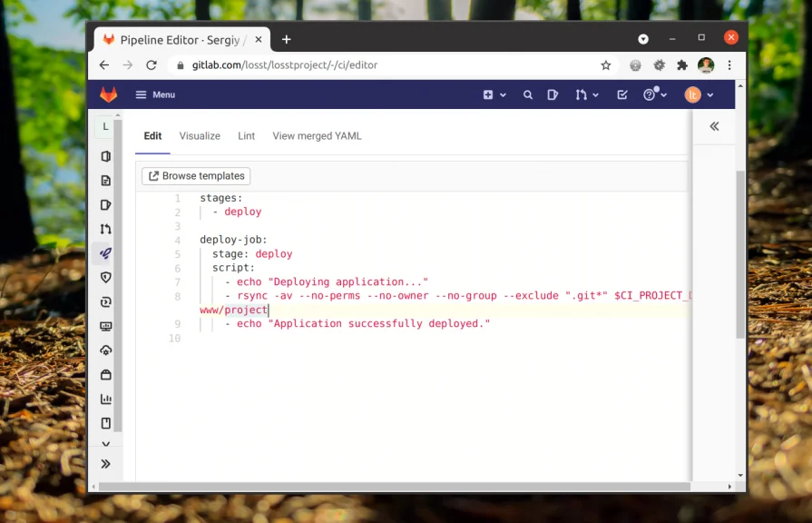
Task: Toggle the sidebar with the Menu button
Action: click(x=155, y=94)
